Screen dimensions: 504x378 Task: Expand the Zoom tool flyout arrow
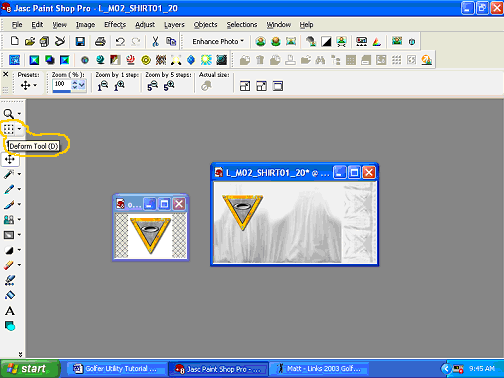click(x=19, y=114)
